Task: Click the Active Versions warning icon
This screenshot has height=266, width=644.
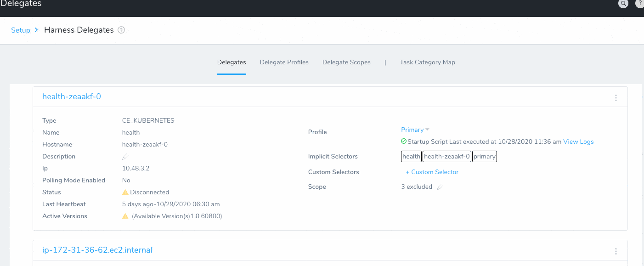Action: click(125, 216)
